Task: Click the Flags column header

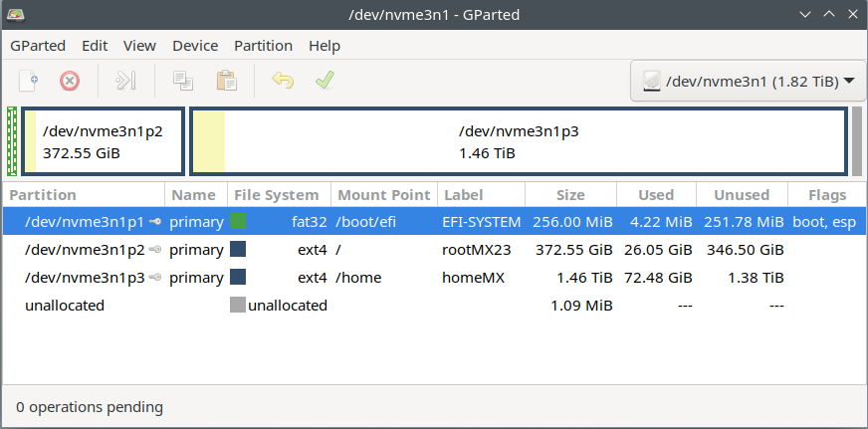Action: [x=827, y=195]
